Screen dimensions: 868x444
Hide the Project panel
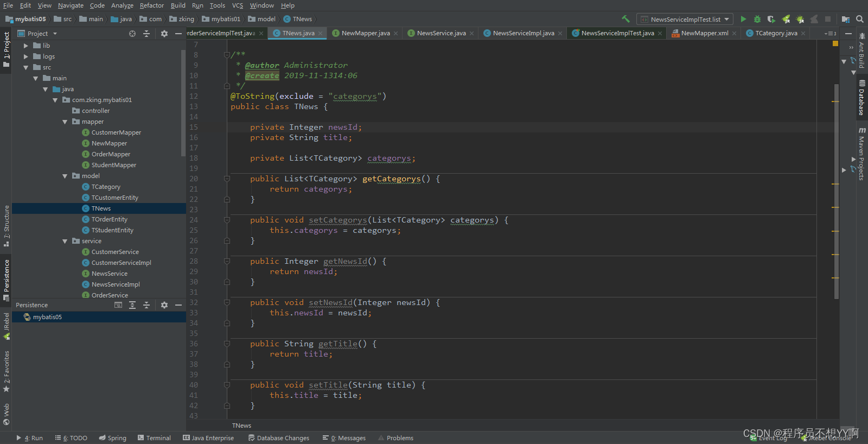click(178, 34)
